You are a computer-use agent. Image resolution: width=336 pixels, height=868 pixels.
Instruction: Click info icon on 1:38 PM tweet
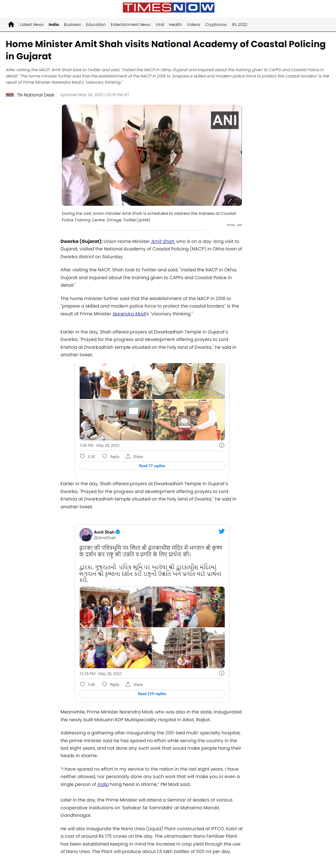coord(222,445)
